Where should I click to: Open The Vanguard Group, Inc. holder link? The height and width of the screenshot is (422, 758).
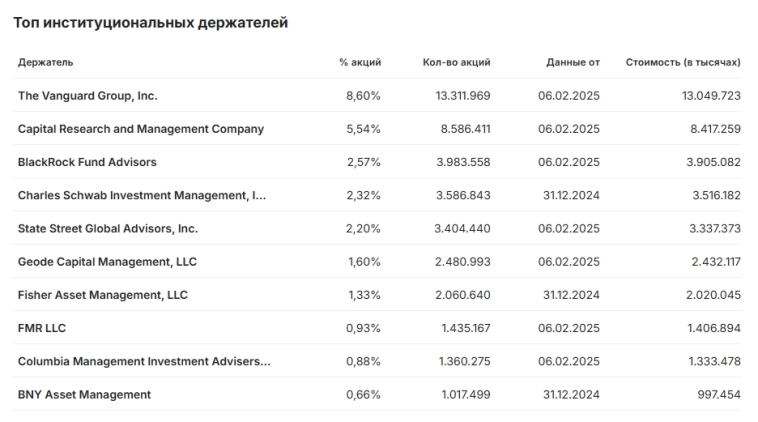point(88,96)
